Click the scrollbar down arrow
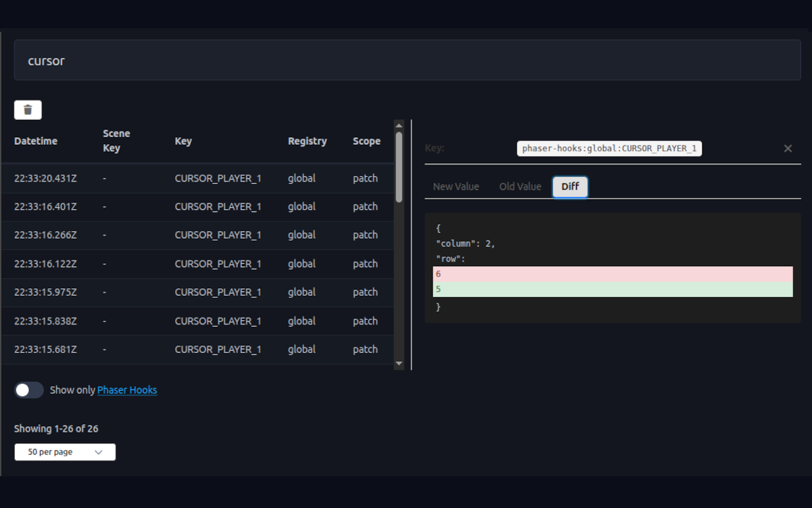812x508 pixels. click(399, 364)
